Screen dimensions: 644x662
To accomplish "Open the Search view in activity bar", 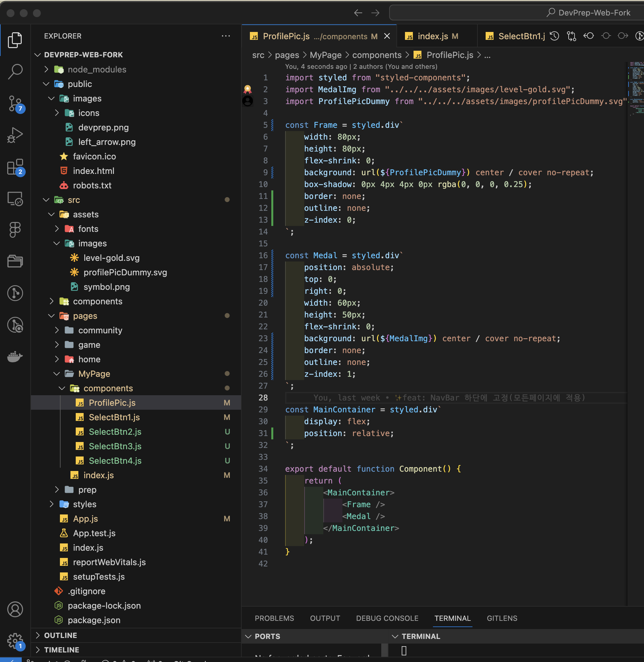I will [x=15, y=71].
